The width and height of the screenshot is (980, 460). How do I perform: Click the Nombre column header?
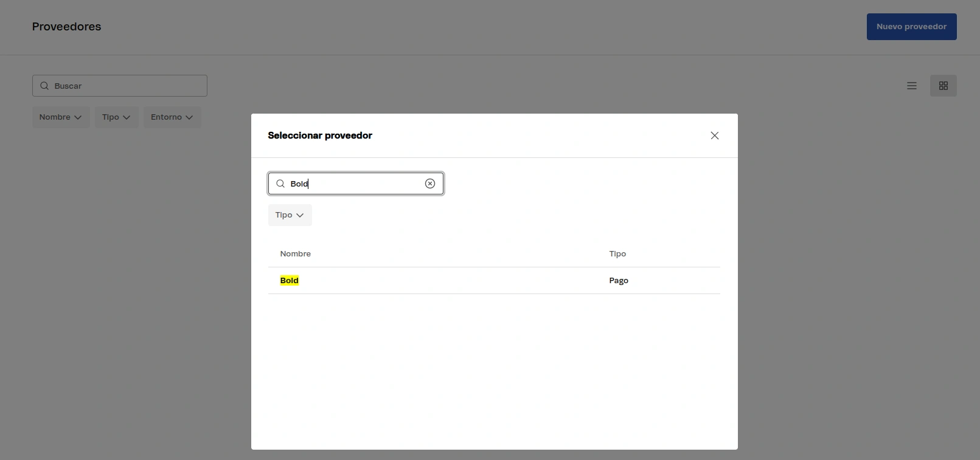(x=296, y=254)
